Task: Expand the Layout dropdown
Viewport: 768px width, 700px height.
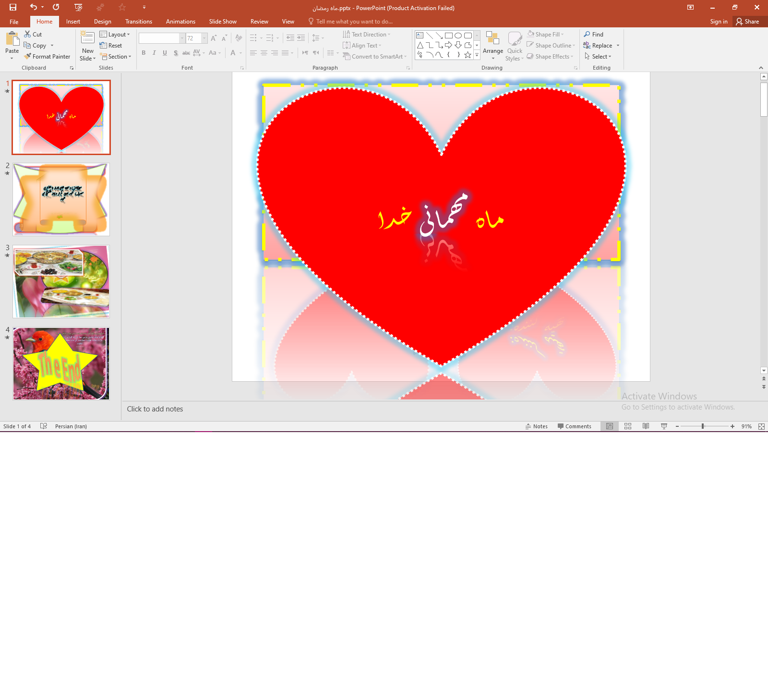Action: click(115, 35)
